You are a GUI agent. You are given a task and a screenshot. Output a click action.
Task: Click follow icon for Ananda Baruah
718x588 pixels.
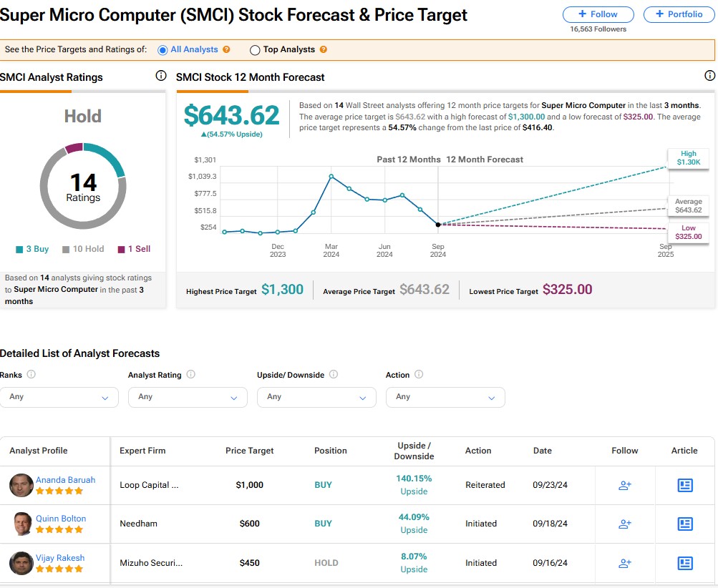624,485
